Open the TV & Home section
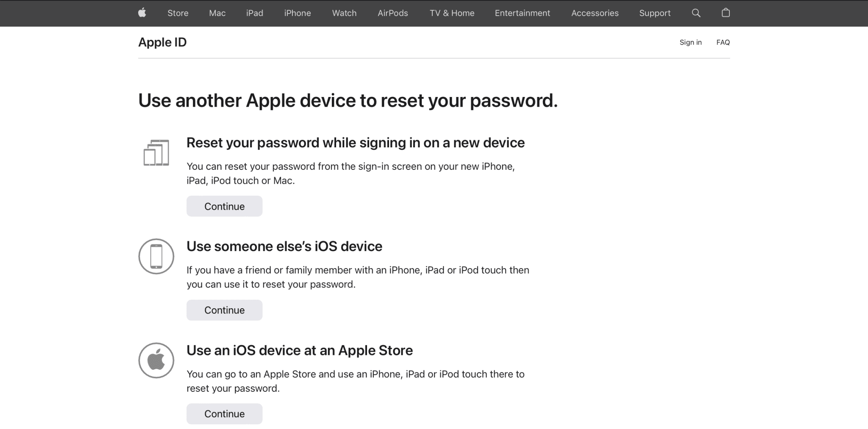Image resolution: width=868 pixels, height=429 pixels. click(451, 13)
